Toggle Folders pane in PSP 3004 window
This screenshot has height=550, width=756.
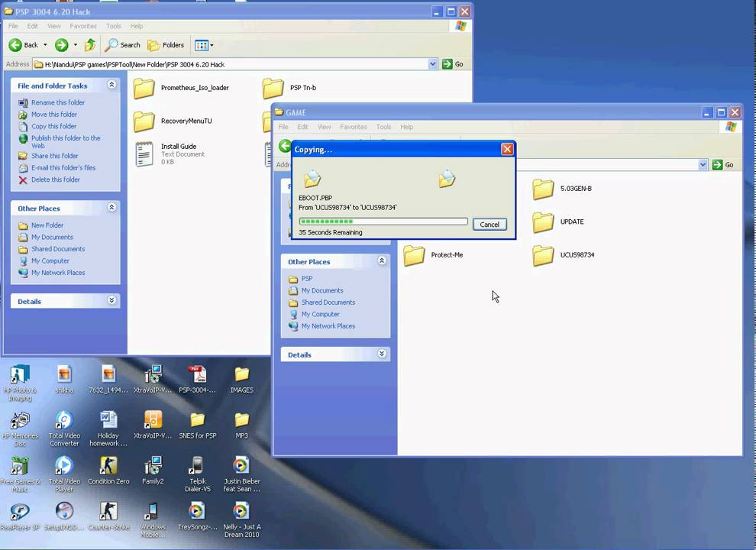pos(166,45)
